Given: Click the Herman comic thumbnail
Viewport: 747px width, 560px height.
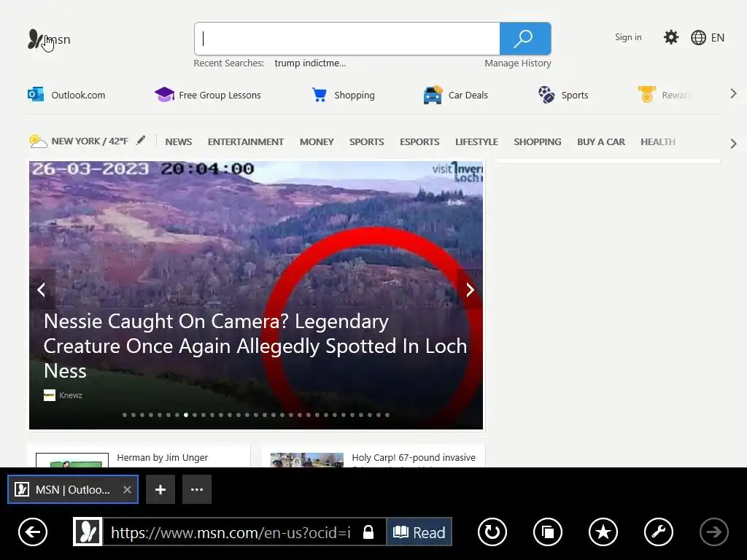Looking at the screenshot, I should [72, 460].
